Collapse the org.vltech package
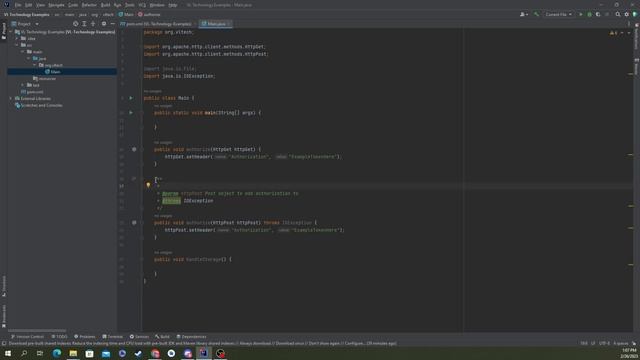This screenshot has height=360, width=640. pyautogui.click(x=35, y=65)
